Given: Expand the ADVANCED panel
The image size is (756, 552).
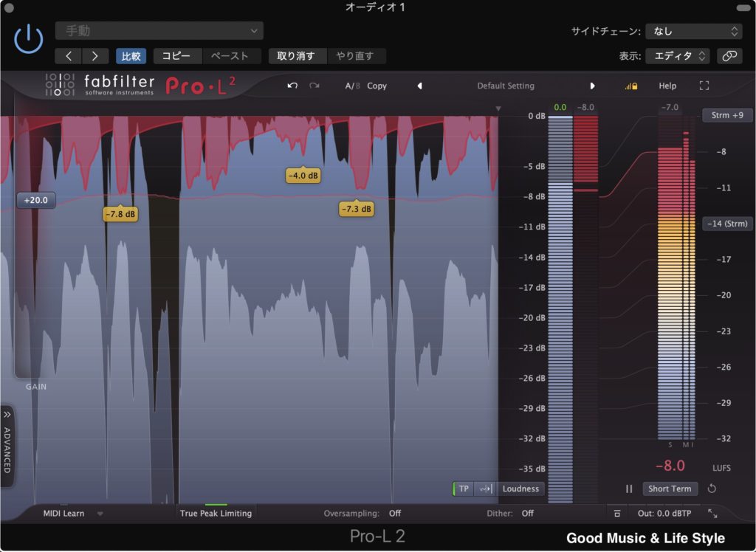Looking at the screenshot, I should click(7, 446).
